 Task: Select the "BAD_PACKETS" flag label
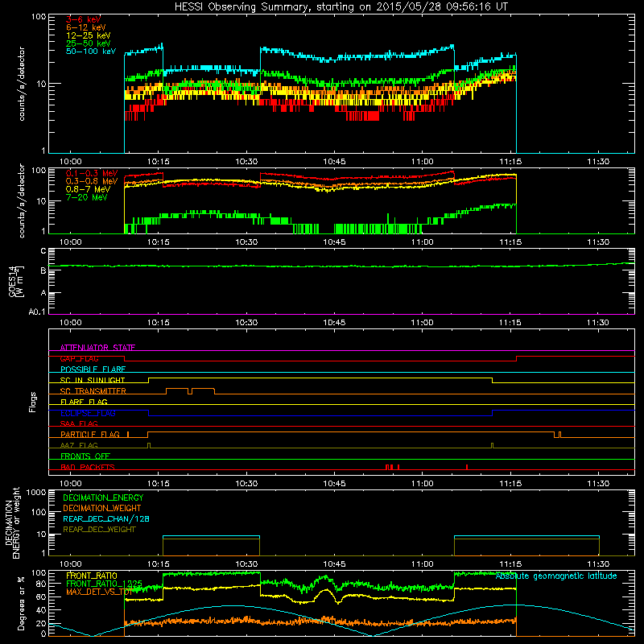click(x=88, y=467)
